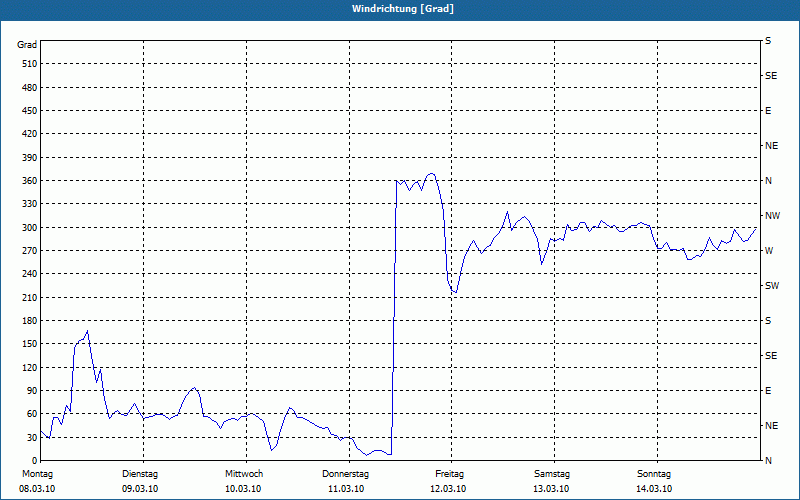Click the 180 degree axis label
800x500 pixels.
(x=30, y=321)
